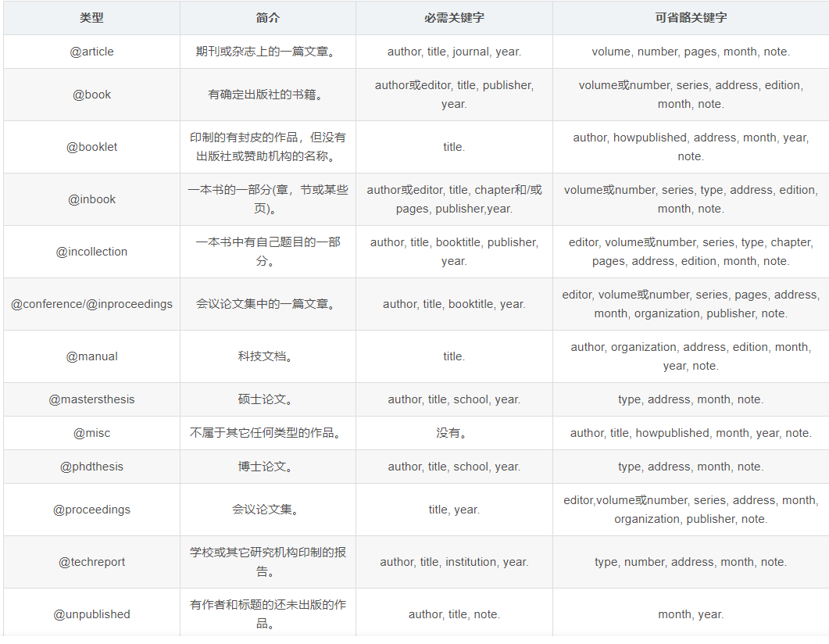Image resolution: width=829 pixels, height=644 pixels.
Task: Click optional keys volume, number, pages, month, note.
Action: pyautogui.click(x=691, y=52)
